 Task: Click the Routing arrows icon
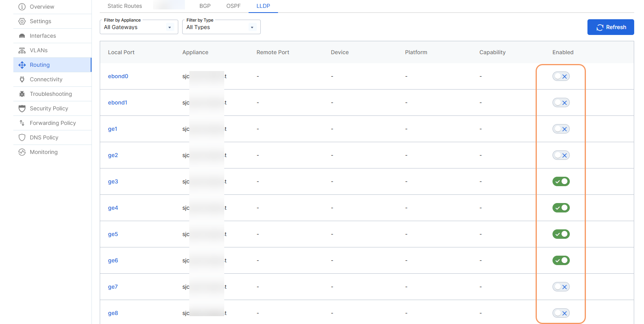(x=22, y=65)
